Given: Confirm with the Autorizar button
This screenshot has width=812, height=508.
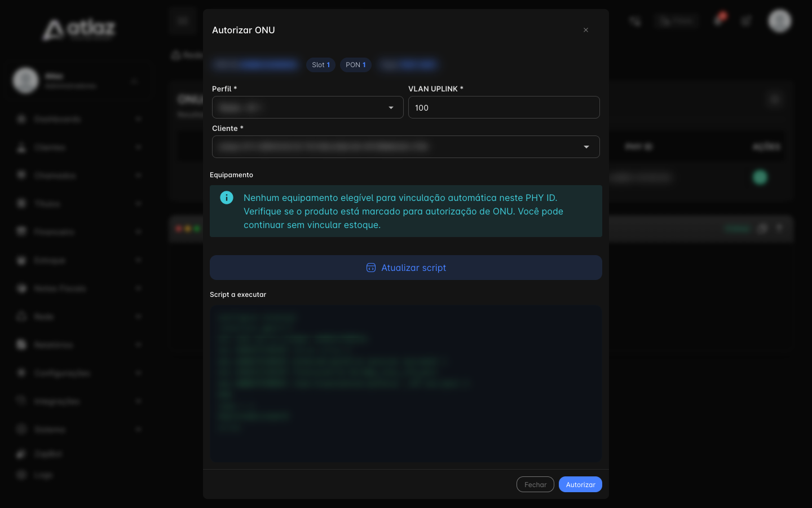Looking at the screenshot, I should tap(580, 484).
